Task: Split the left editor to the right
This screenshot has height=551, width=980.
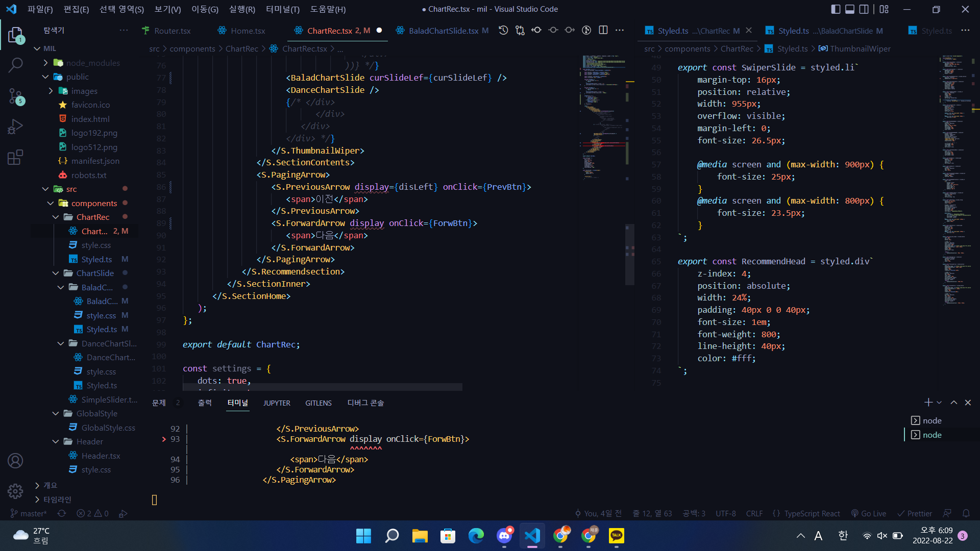Action: click(x=603, y=31)
